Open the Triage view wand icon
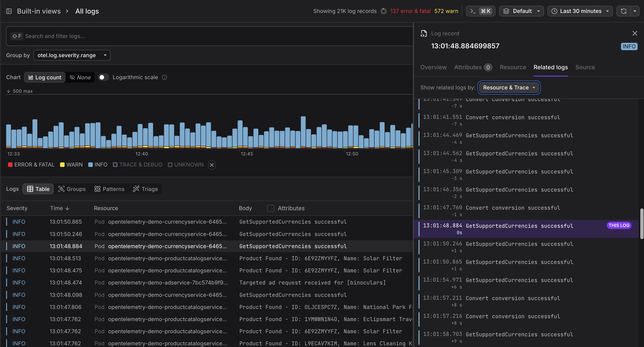 136,189
